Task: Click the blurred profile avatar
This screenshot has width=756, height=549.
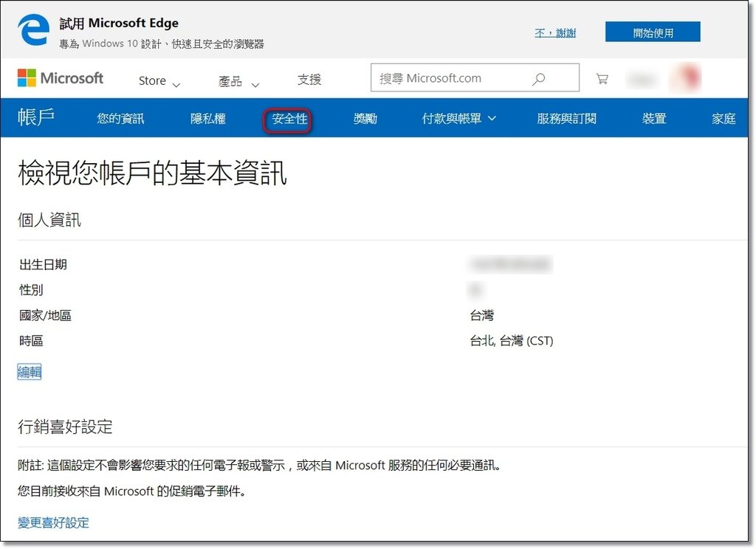Action: 686,77
